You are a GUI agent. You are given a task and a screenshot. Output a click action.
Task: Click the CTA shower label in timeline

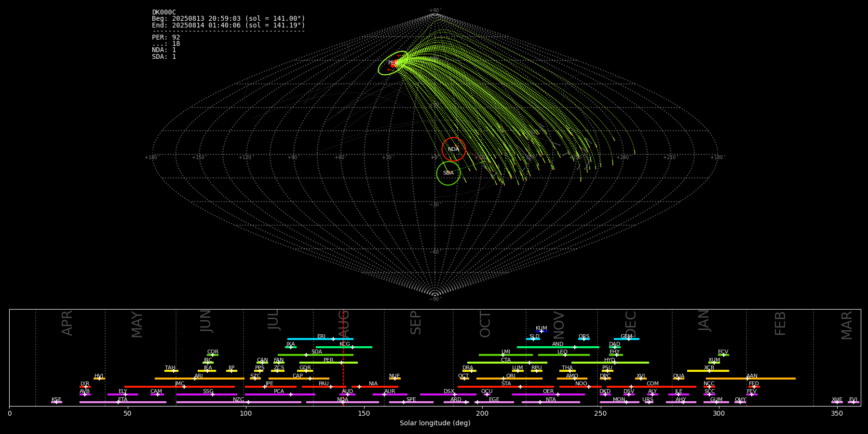click(x=505, y=360)
